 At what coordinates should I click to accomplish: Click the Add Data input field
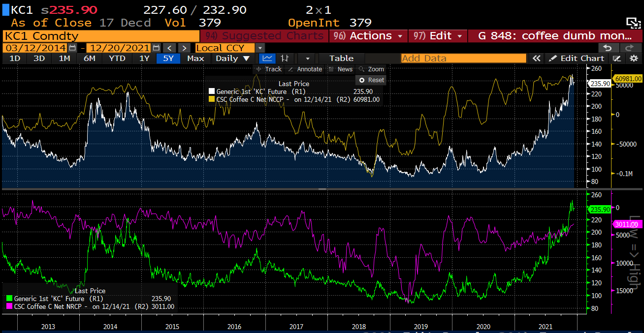coord(463,58)
